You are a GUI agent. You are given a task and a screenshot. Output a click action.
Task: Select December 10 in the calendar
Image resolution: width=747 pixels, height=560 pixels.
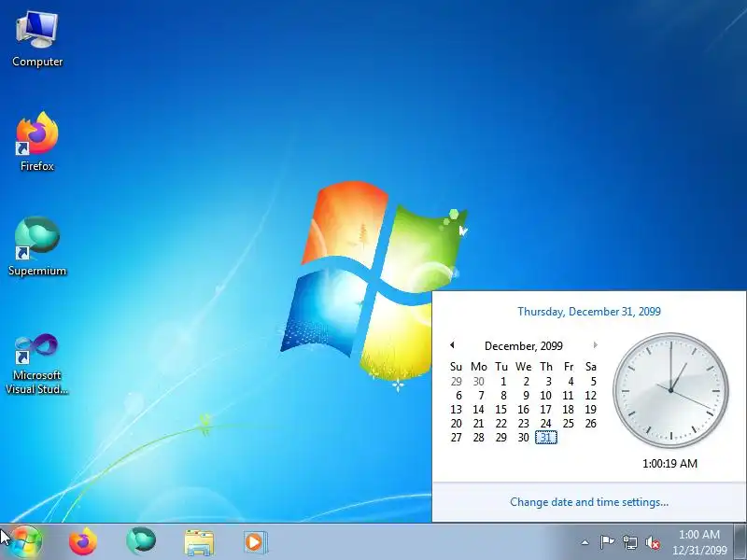(545, 395)
